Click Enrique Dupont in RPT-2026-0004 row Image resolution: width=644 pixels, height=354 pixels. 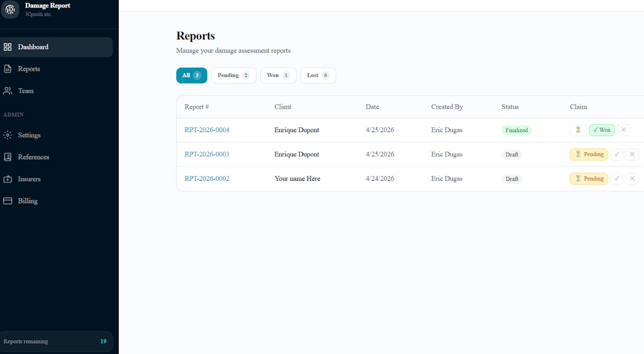(x=297, y=130)
